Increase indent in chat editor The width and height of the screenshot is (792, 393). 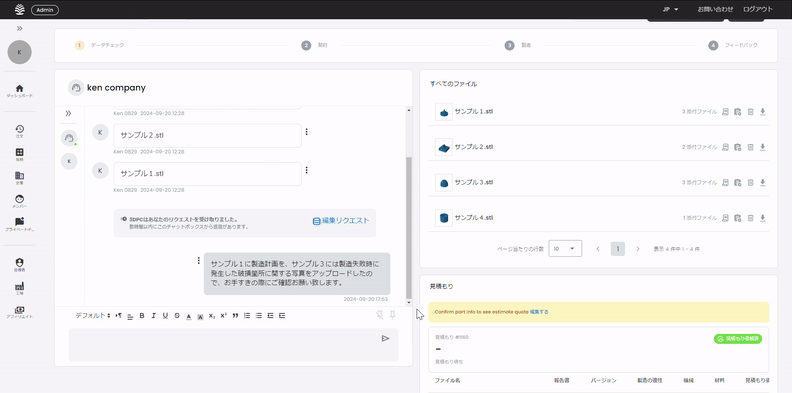282,316
